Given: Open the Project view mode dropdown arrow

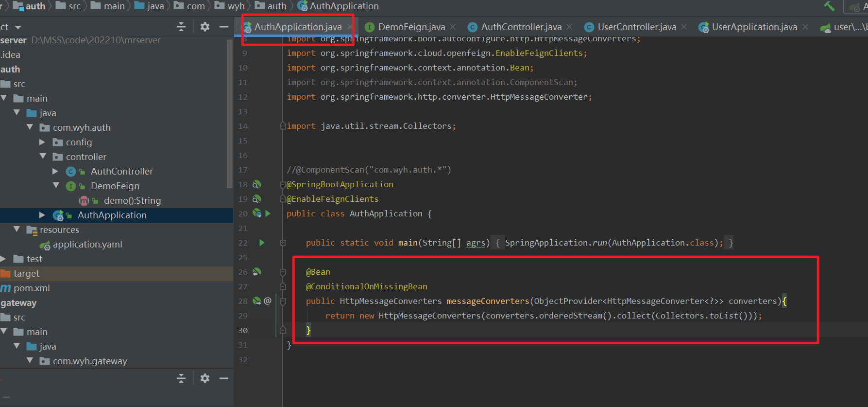Looking at the screenshot, I should tap(18, 27).
